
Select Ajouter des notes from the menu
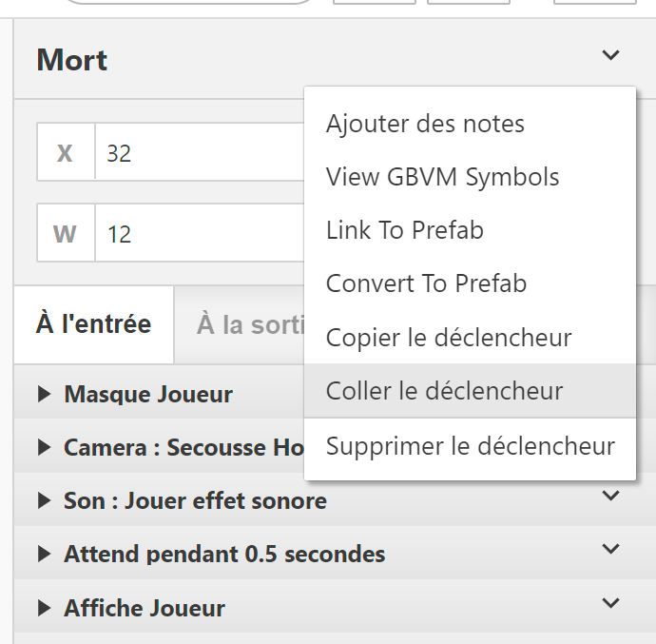point(425,124)
